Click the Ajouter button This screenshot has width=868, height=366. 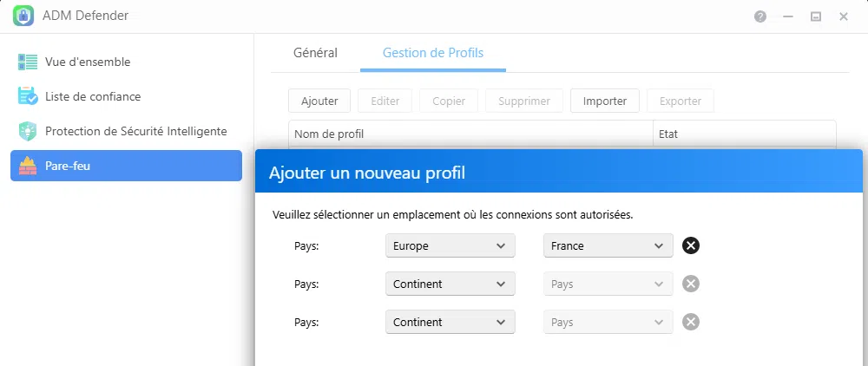319,101
